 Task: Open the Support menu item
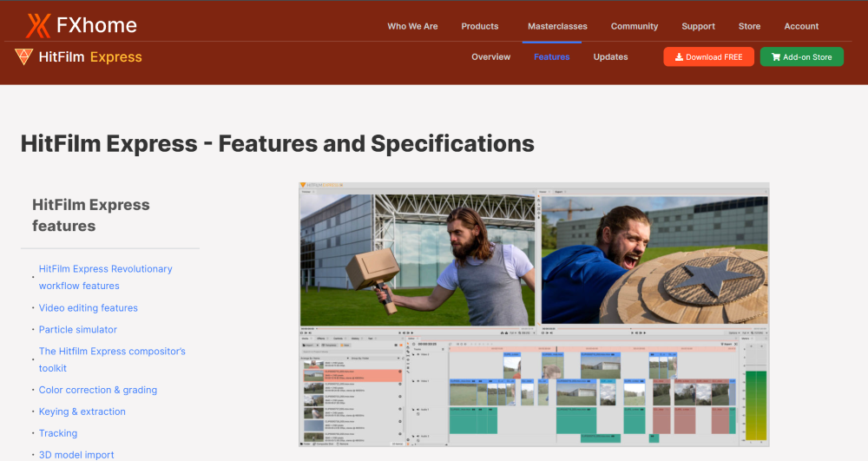pyautogui.click(x=698, y=26)
